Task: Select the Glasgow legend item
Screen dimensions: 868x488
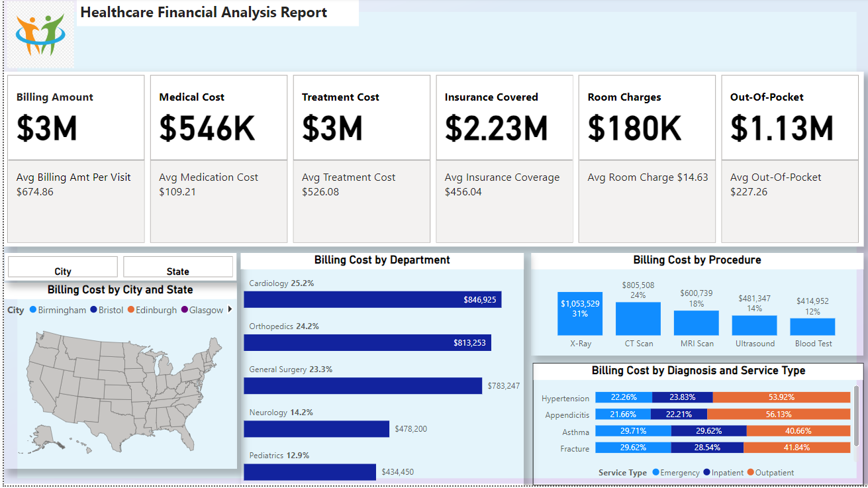Action: [206, 310]
